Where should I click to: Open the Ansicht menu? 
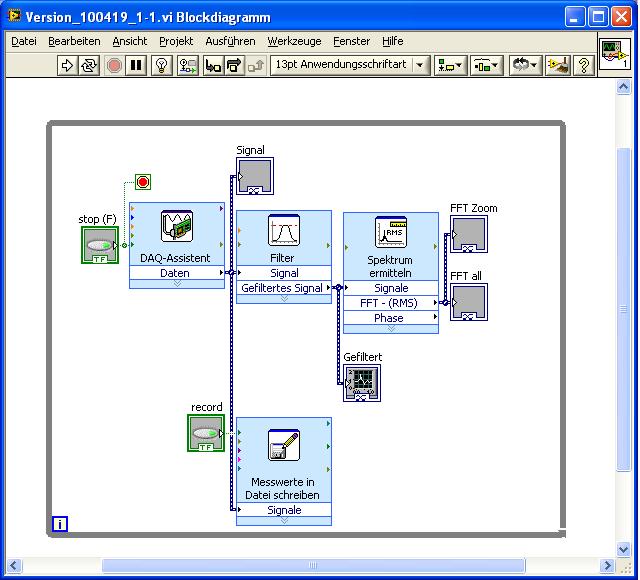pos(130,41)
